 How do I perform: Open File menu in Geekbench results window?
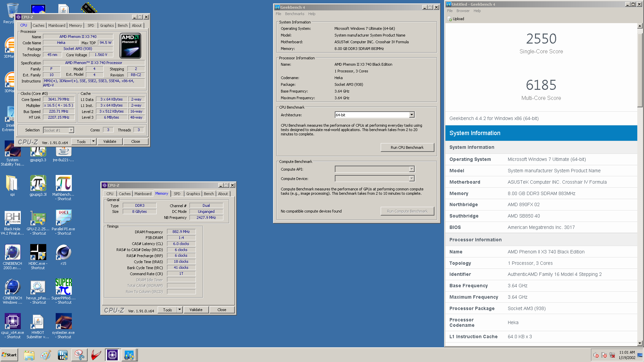pos(450,11)
